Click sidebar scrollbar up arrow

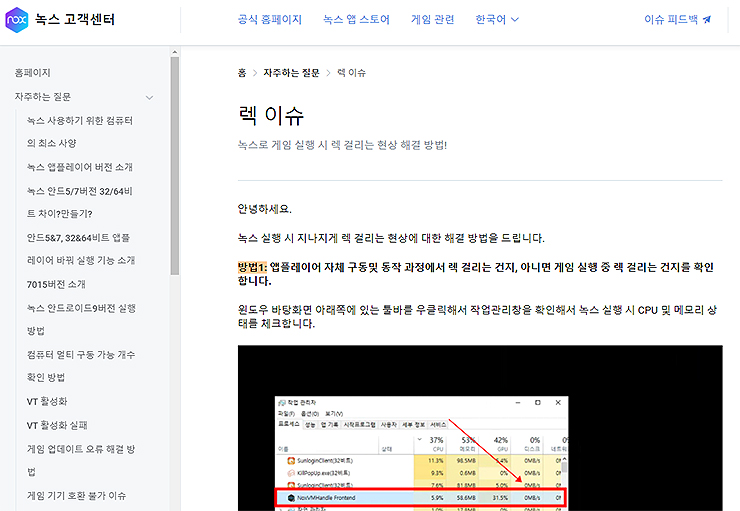(x=175, y=52)
